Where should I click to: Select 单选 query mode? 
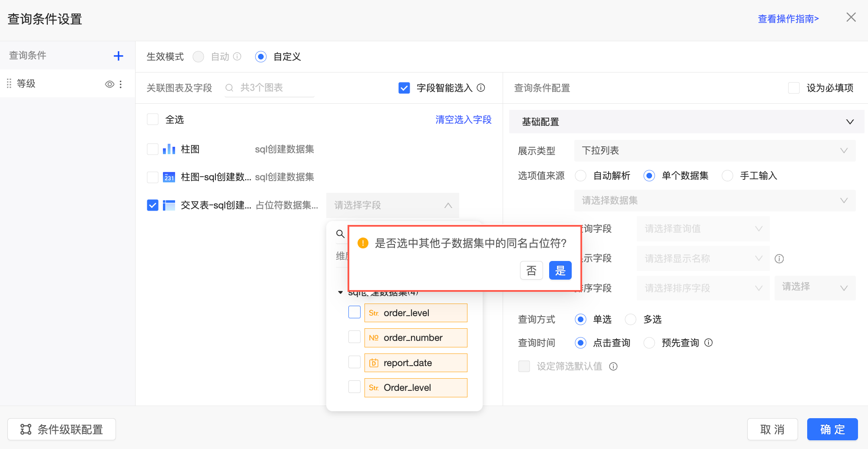coord(580,320)
